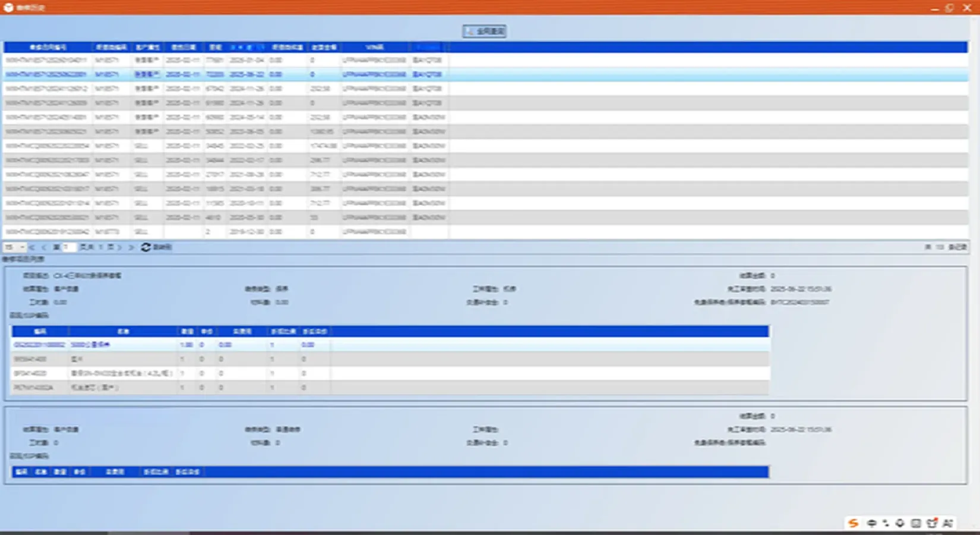Expand the page size dropdown

pyautogui.click(x=22, y=247)
